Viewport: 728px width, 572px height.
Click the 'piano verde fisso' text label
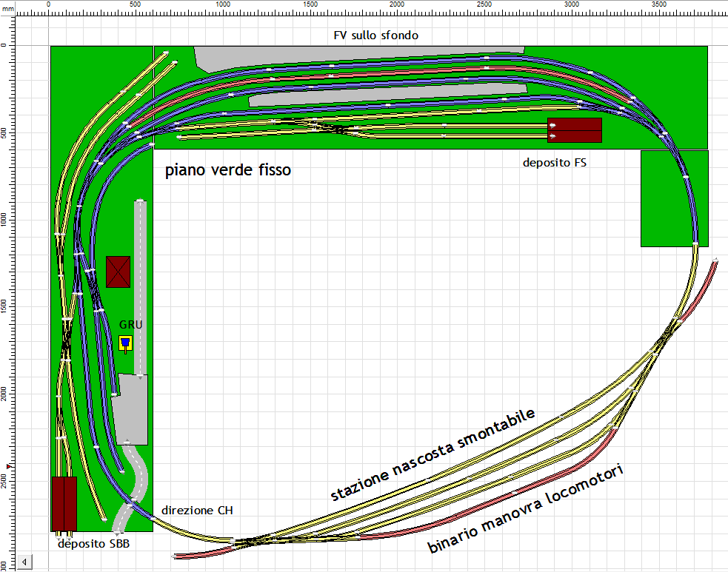[x=227, y=170]
